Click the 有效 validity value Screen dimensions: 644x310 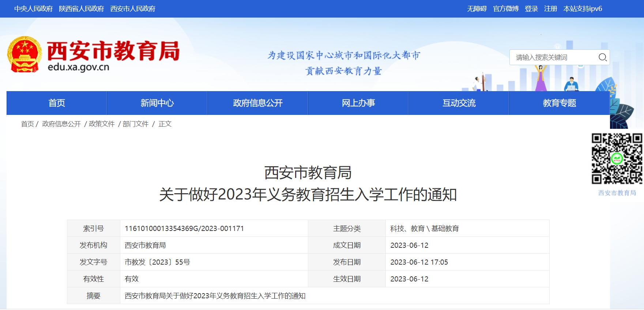tap(132, 279)
